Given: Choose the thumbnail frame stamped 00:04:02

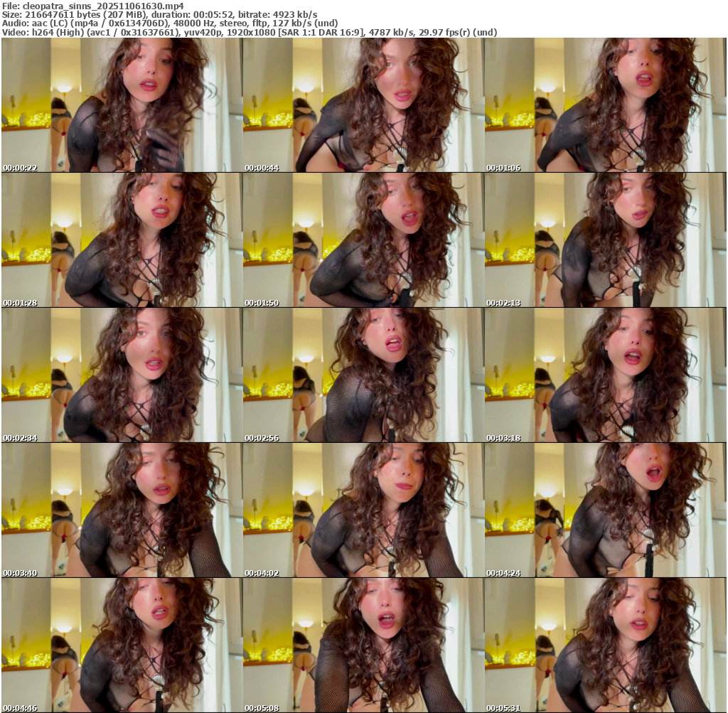Looking at the screenshot, I should pyautogui.click(x=363, y=510).
